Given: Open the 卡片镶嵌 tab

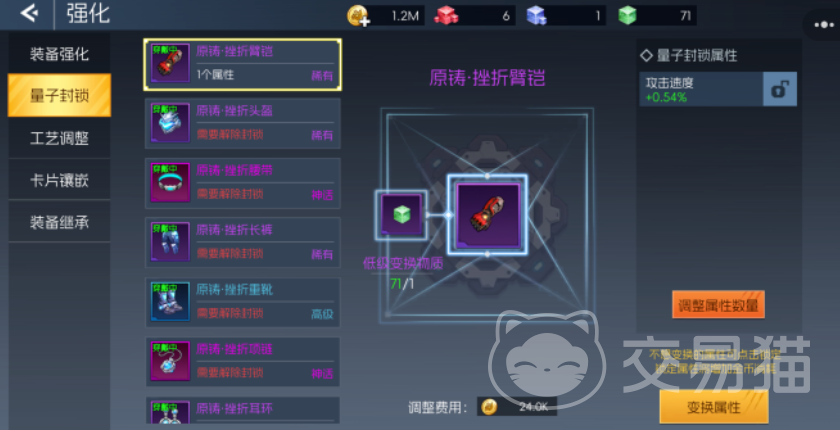Looking at the screenshot, I should (x=59, y=180).
